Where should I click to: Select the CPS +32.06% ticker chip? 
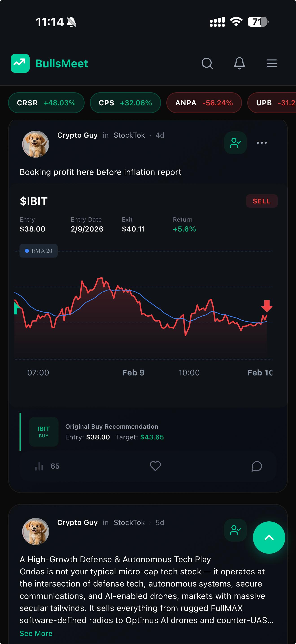pyautogui.click(x=125, y=103)
